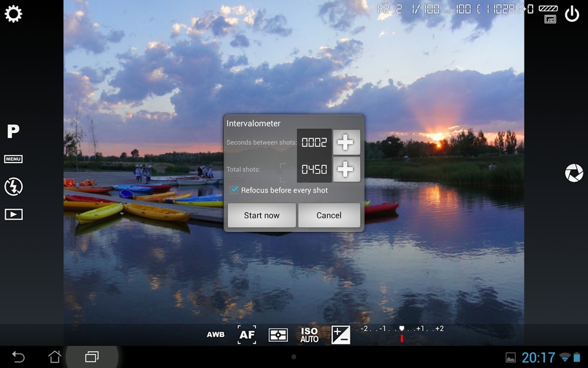The height and width of the screenshot is (368, 588).
Task: Increase total shots with plus button
Action: [346, 170]
